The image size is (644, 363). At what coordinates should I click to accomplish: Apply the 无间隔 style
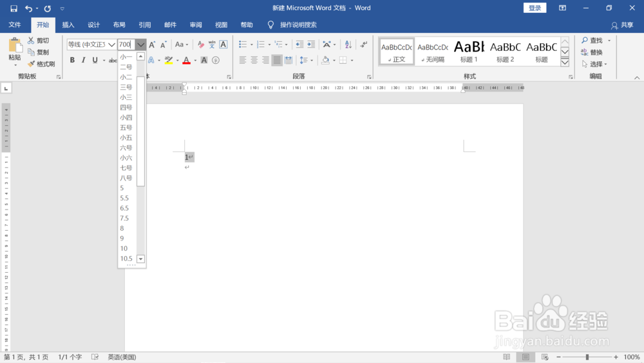point(433,52)
